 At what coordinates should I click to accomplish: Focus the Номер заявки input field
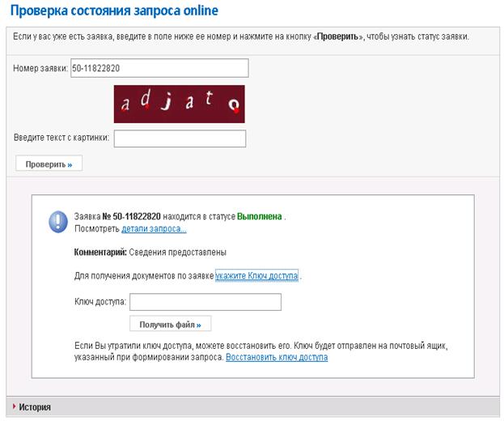coord(159,68)
